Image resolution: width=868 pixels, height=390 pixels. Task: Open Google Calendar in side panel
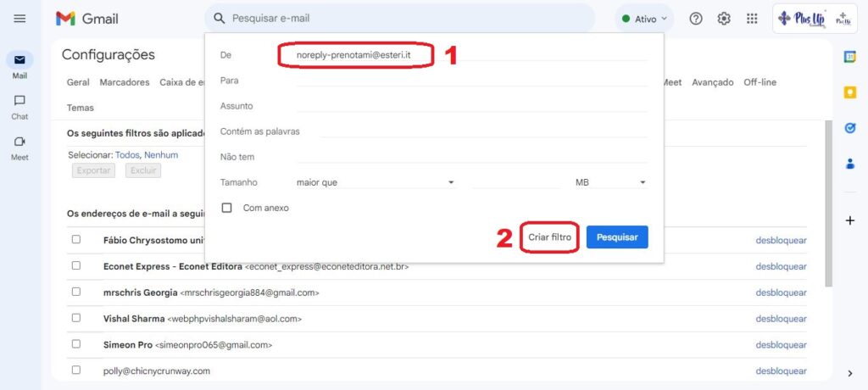tap(849, 56)
